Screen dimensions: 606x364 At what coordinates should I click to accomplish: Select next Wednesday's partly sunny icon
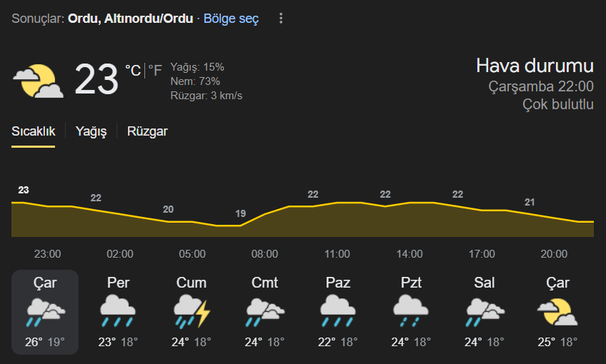[x=557, y=312]
